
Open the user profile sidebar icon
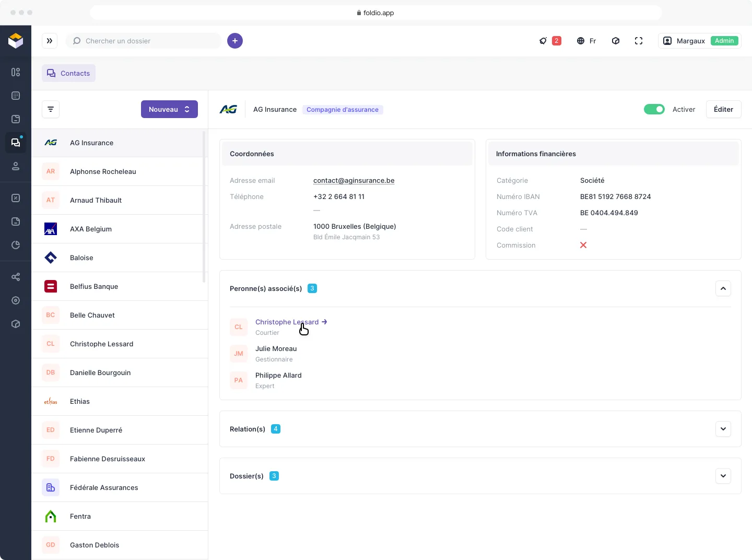[x=16, y=166]
